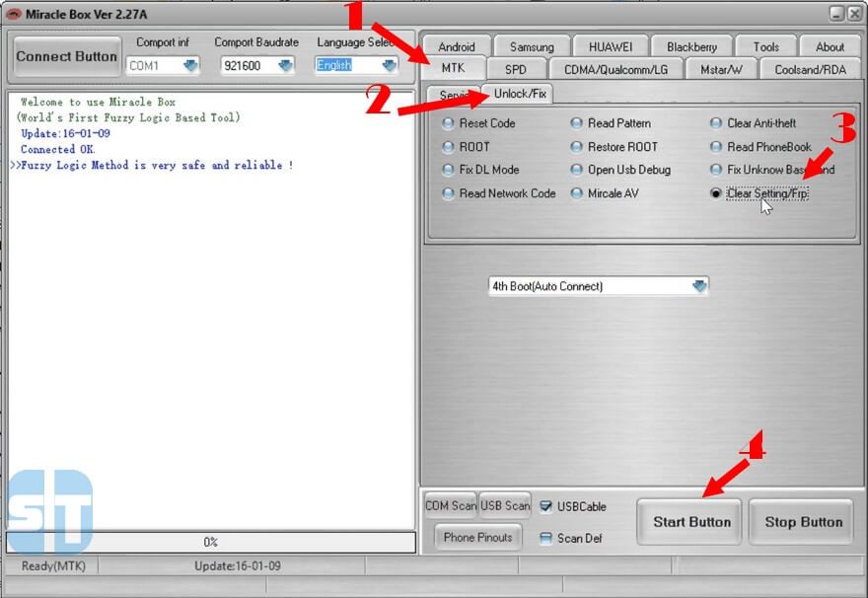Click the Connect Button

(x=66, y=56)
